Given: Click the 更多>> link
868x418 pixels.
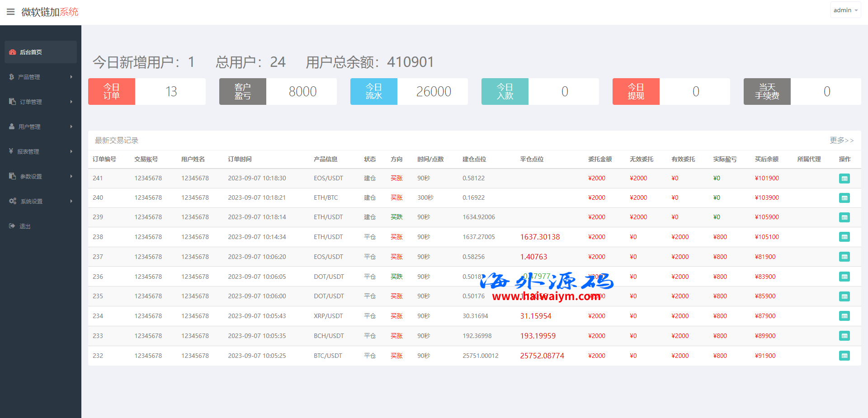Looking at the screenshot, I should pos(841,140).
